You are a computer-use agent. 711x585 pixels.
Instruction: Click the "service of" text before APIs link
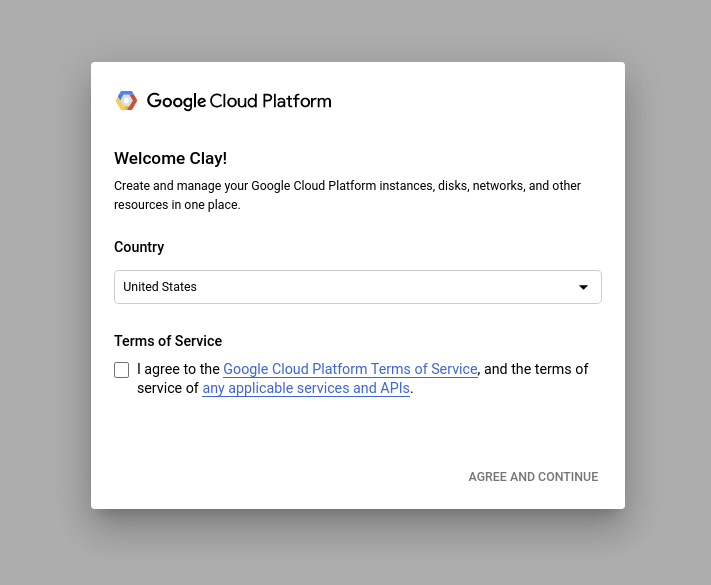(168, 388)
